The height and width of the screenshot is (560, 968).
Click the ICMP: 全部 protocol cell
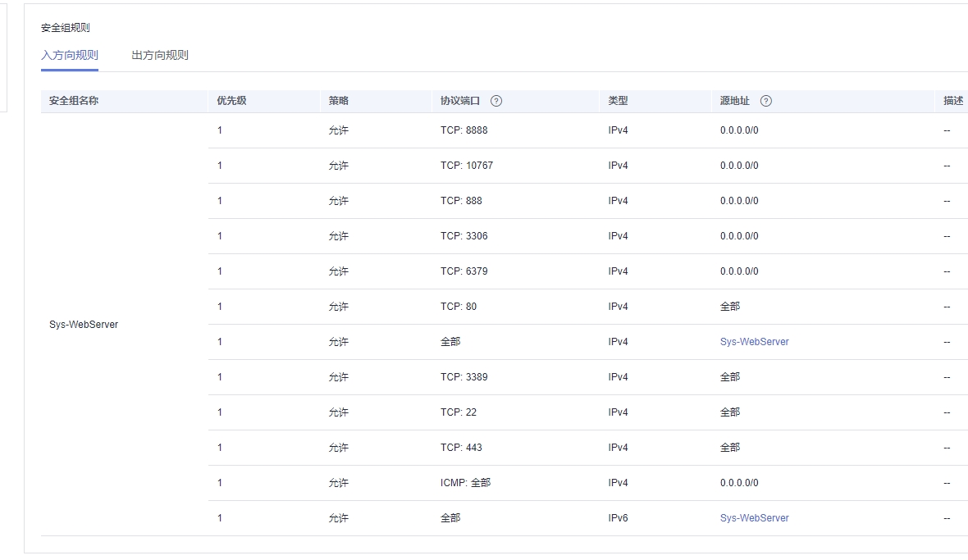pyautogui.click(x=465, y=483)
